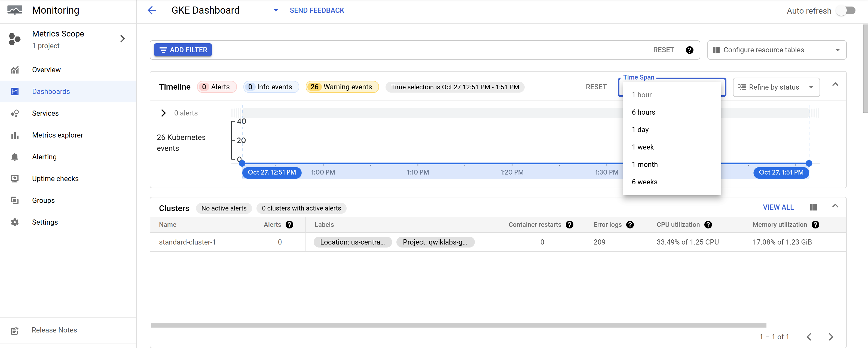The width and height of the screenshot is (868, 348).
Task: Click the Metrics Scope hexagon icon
Action: pos(14,39)
